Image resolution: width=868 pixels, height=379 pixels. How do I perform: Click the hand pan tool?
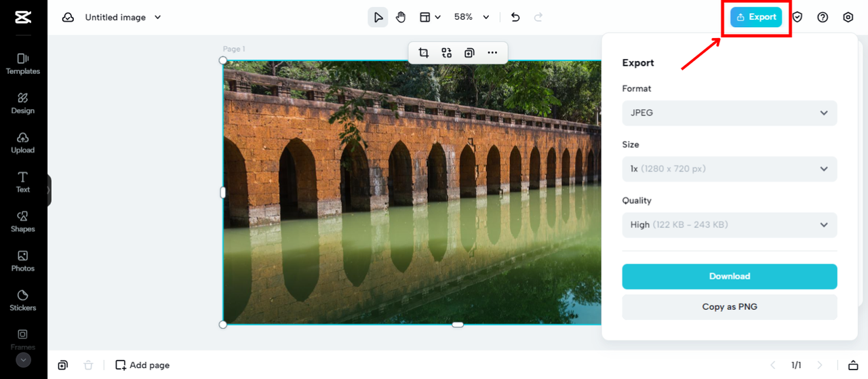[x=401, y=17]
